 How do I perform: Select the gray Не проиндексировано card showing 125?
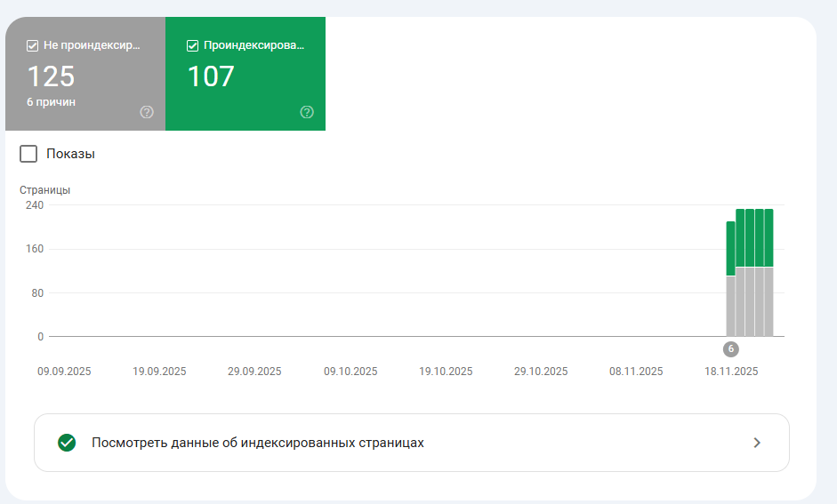click(x=85, y=76)
